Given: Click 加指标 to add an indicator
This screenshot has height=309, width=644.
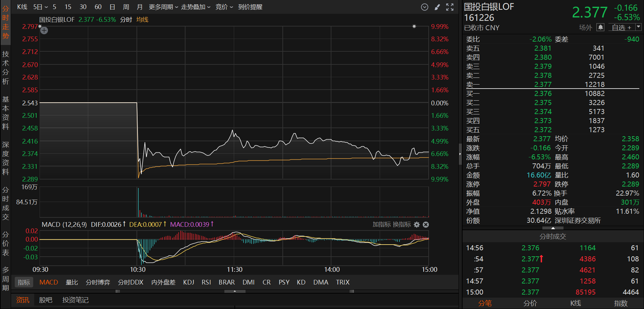Looking at the screenshot, I should (382, 224).
